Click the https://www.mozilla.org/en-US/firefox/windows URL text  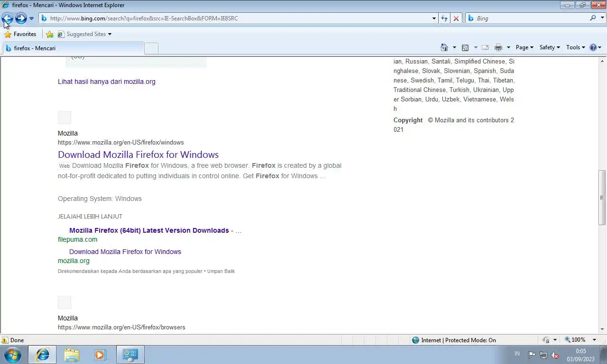121,142
